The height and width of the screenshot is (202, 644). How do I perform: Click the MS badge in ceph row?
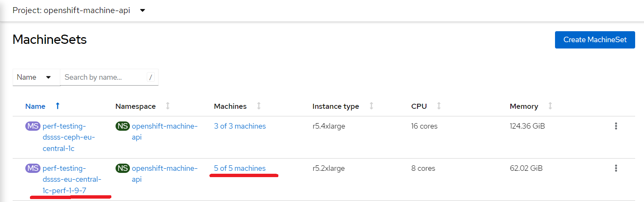click(x=33, y=126)
